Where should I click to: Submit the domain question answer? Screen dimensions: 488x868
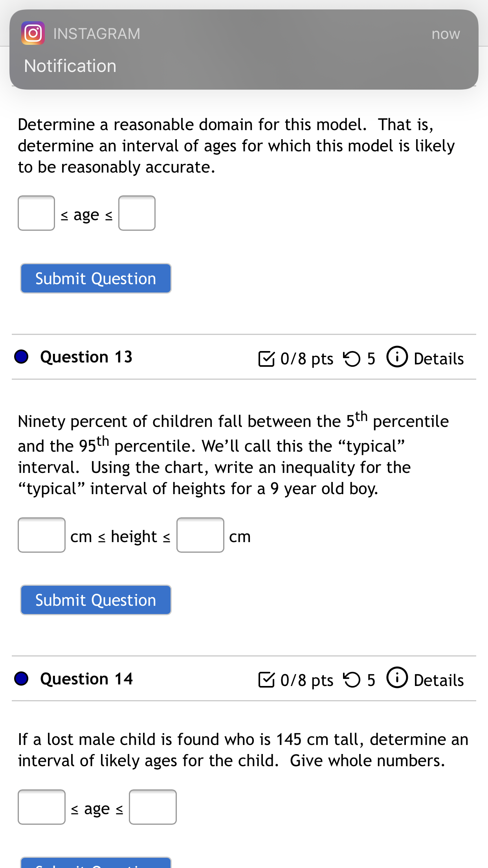pos(96,278)
